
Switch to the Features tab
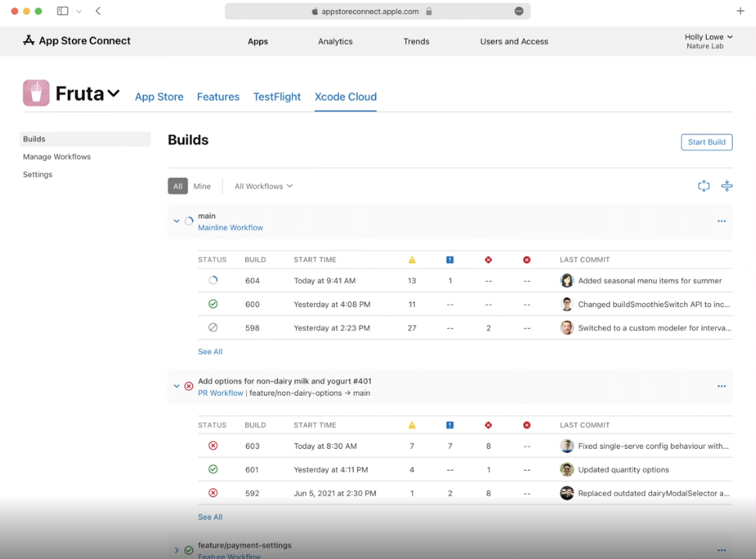pyautogui.click(x=218, y=97)
